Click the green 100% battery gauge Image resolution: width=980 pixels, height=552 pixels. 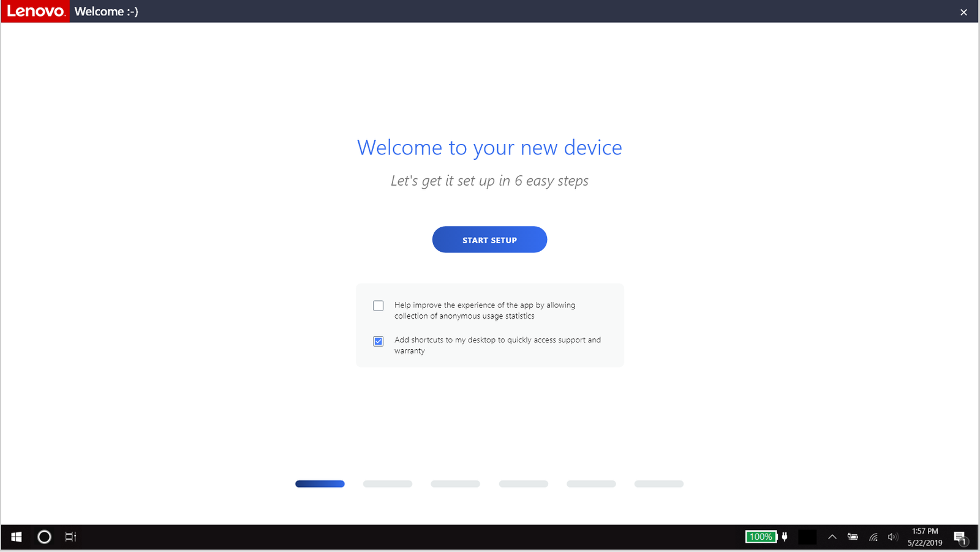pos(761,537)
